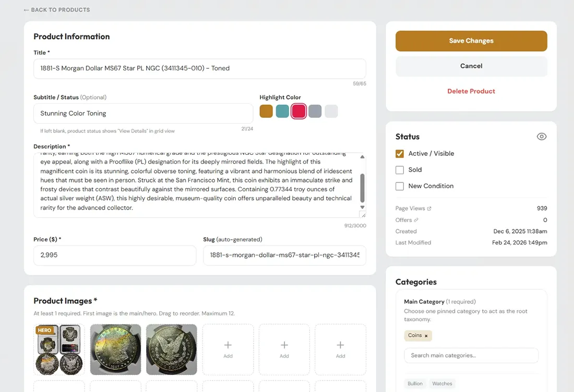Click description scrollbar down arrow

click(x=363, y=207)
